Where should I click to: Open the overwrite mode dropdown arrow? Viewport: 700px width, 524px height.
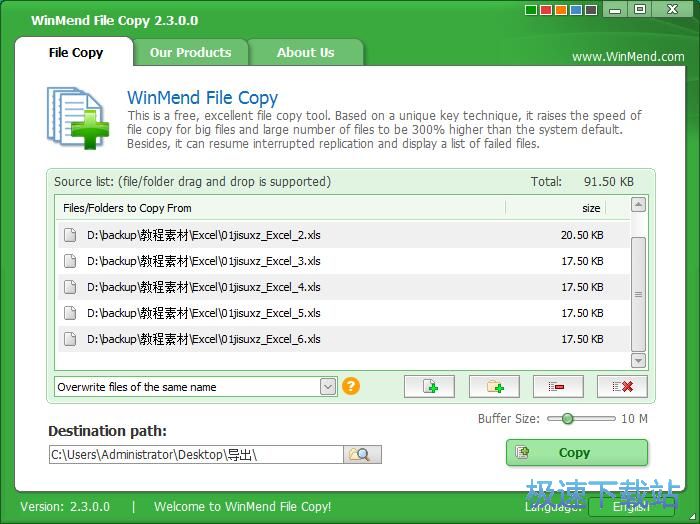click(x=328, y=387)
